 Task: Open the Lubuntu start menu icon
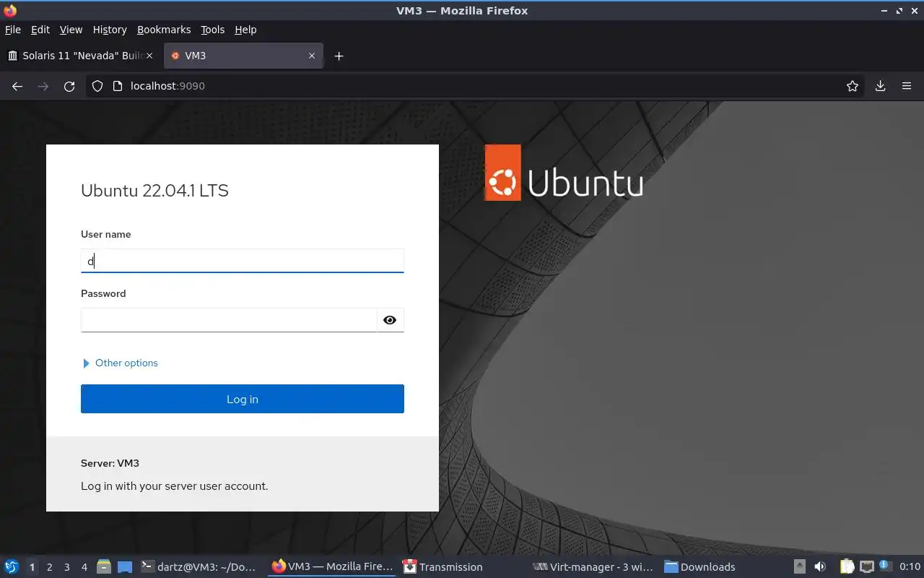pyautogui.click(x=12, y=567)
